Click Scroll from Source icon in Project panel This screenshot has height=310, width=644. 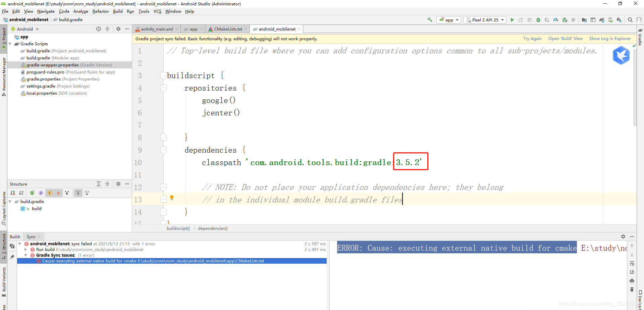click(x=99, y=29)
